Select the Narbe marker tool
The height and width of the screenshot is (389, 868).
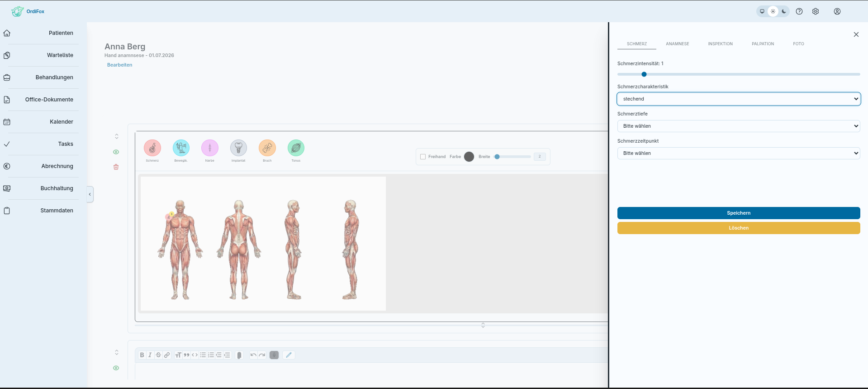[x=210, y=148]
